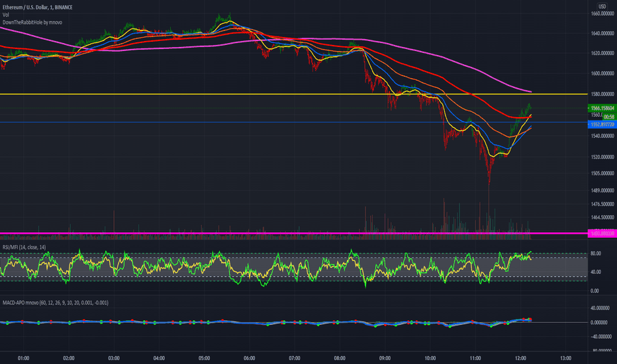Click the 07:00 time axis label
The height and width of the screenshot is (364, 617).
pos(295,358)
